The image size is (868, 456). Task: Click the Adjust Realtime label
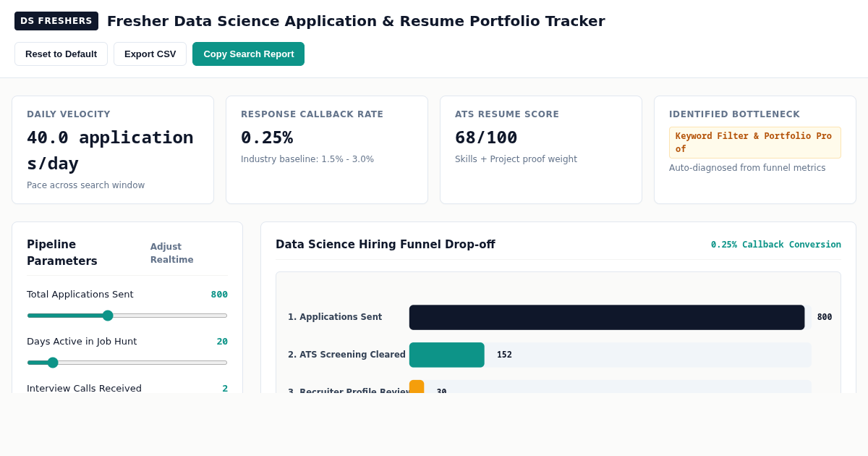click(172, 253)
